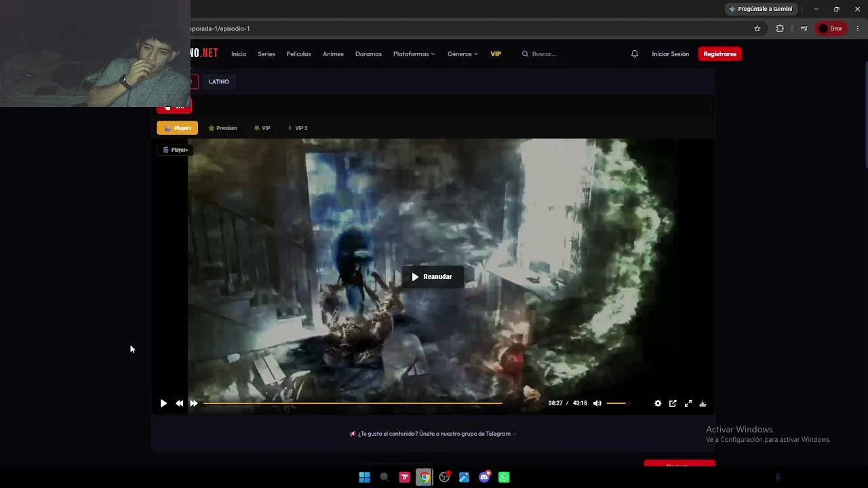Fast-forward the video with the double-arrow button
This screenshot has height=488, width=868.
(x=194, y=403)
